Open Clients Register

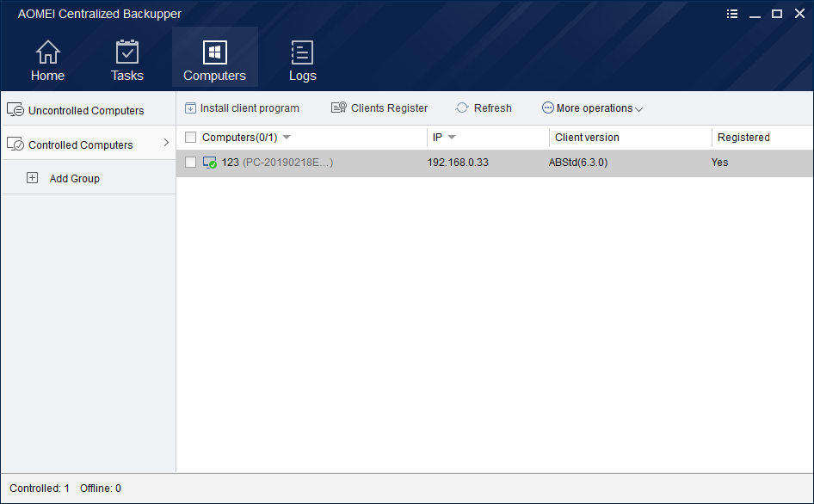tap(379, 108)
